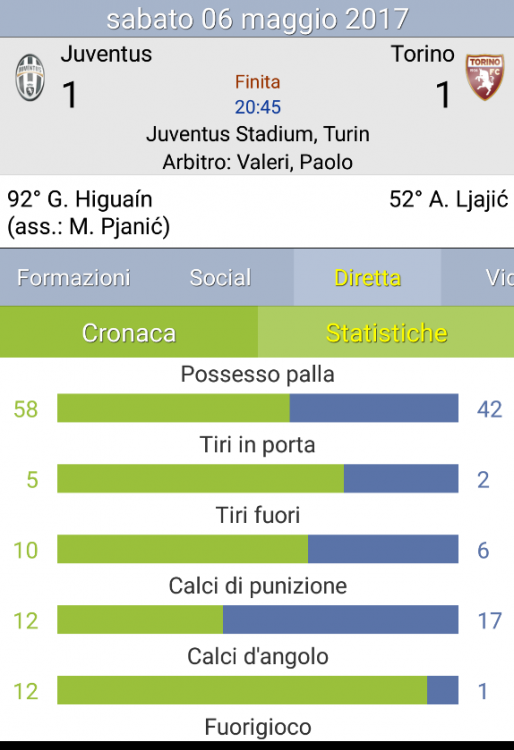Screen dimensions: 514x750
Task: Open the partially visible Video tab
Action: (x=478, y=277)
